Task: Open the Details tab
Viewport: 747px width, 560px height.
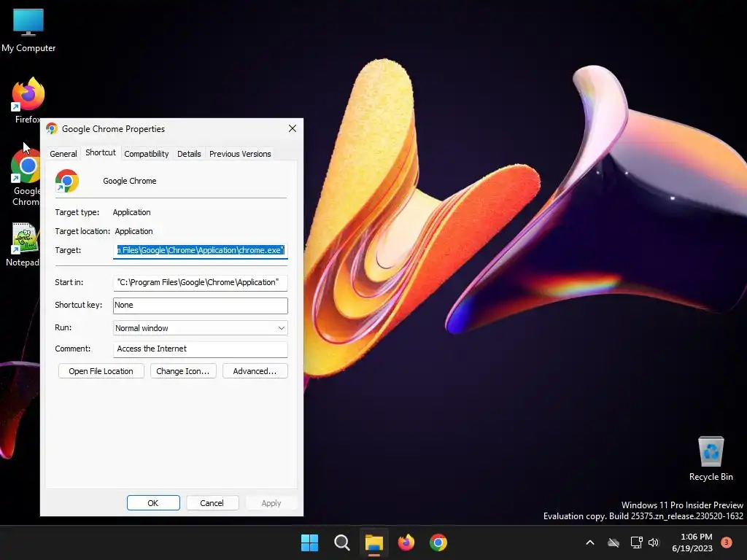Action: coord(189,154)
